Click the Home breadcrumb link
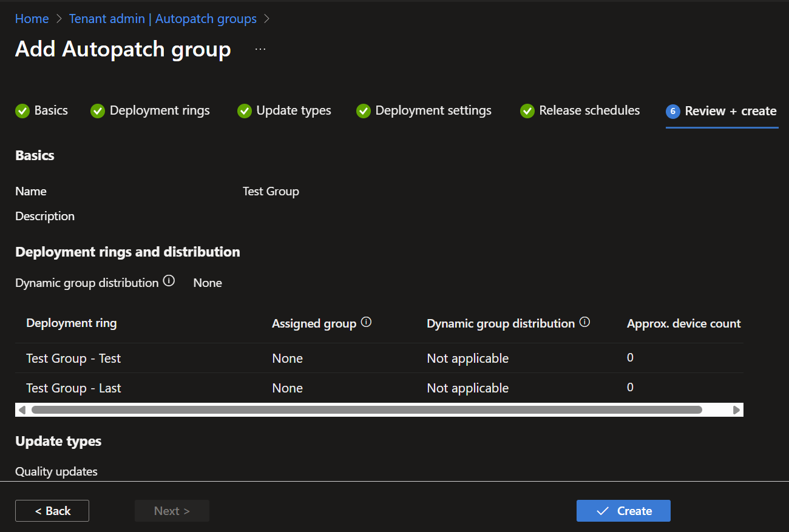 click(x=32, y=19)
